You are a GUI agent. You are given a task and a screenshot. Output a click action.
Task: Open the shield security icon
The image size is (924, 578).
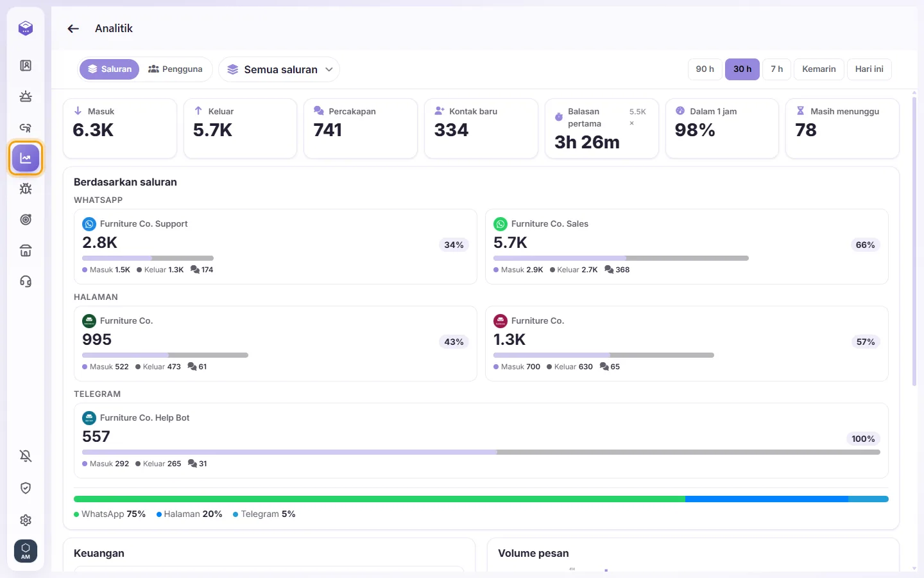pos(26,488)
